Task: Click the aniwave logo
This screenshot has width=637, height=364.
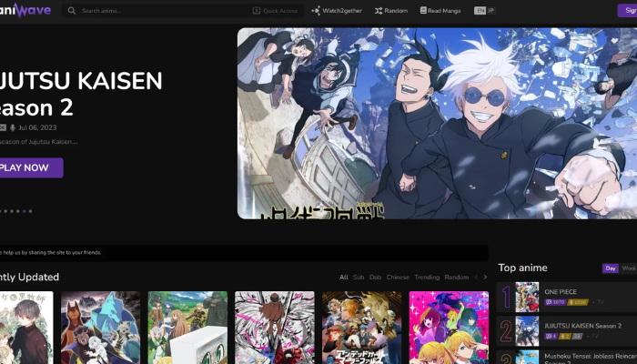Action: pyautogui.click(x=25, y=10)
